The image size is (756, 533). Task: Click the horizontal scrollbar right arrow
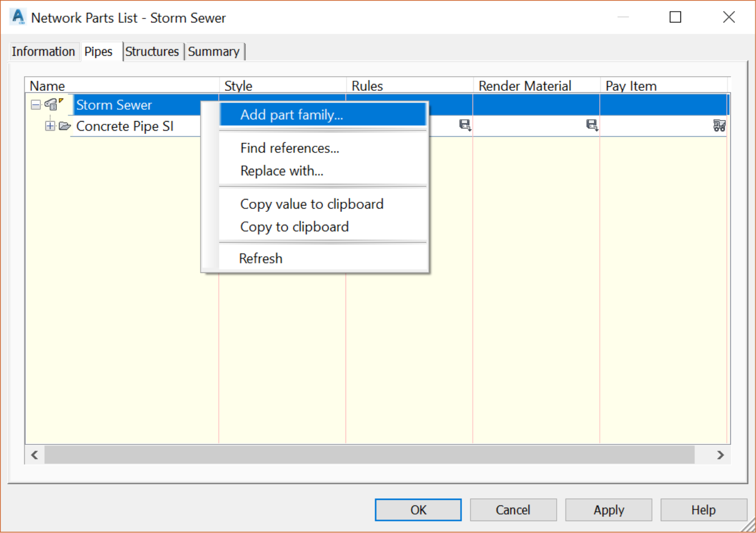point(720,455)
